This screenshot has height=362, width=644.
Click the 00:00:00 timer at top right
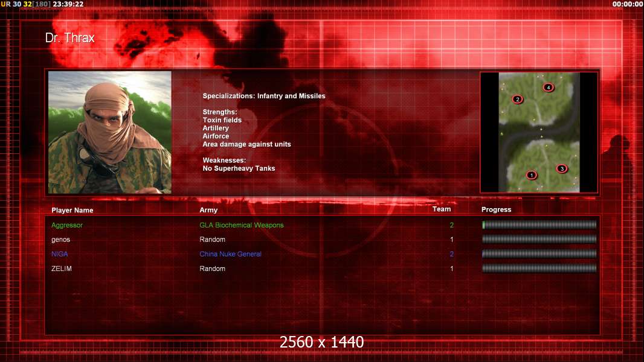click(628, 4)
